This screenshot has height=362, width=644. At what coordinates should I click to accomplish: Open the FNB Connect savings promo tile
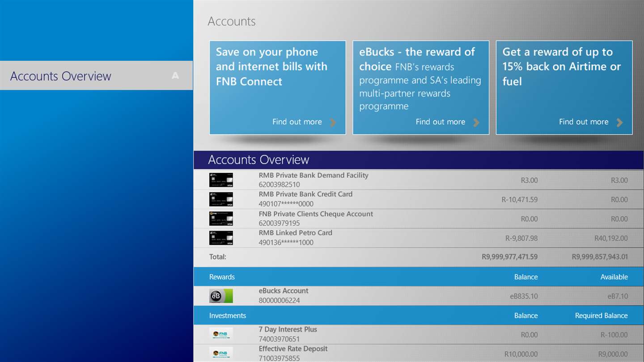click(278, 88)
